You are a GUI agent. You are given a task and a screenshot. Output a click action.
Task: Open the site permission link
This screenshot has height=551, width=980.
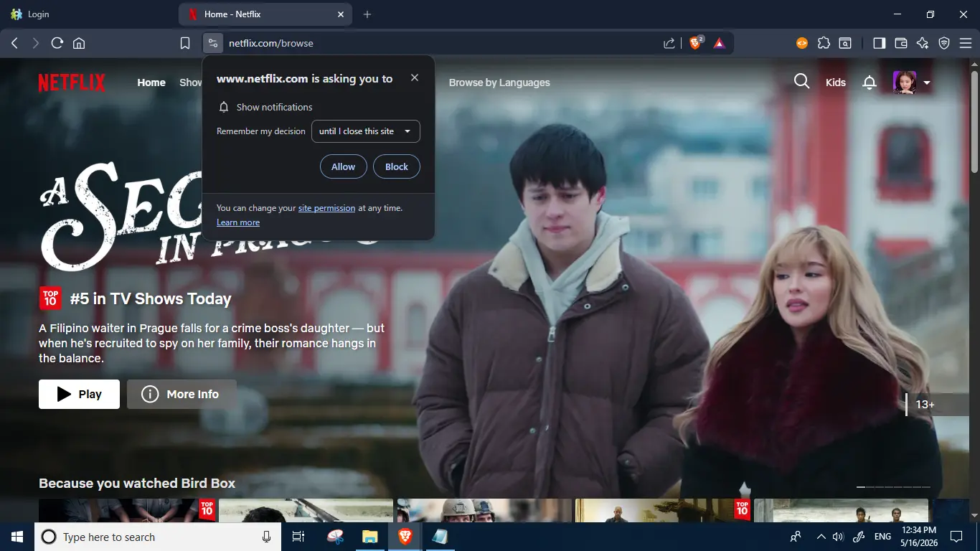[326, 208]
